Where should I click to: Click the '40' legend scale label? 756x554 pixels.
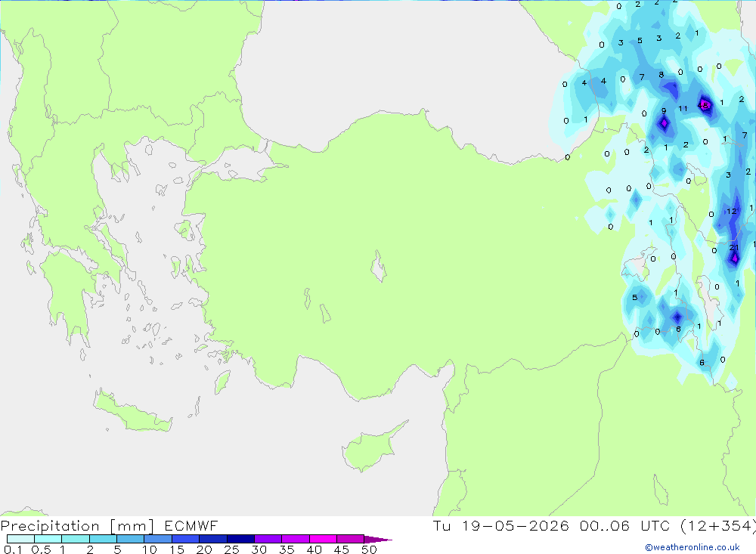click(314, 549)
